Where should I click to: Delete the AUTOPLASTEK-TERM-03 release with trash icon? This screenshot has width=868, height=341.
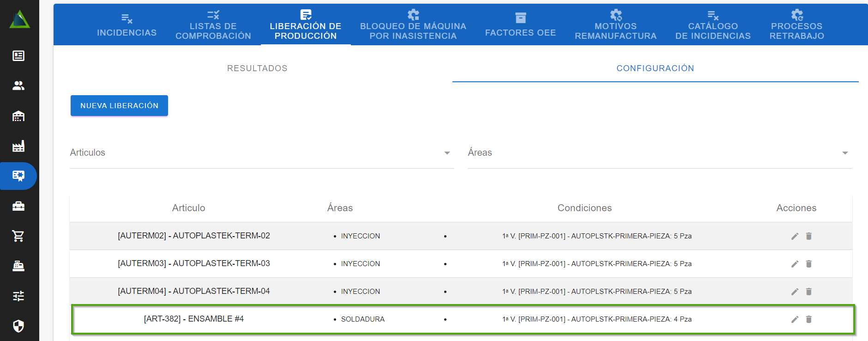click(x=808, y=264)
